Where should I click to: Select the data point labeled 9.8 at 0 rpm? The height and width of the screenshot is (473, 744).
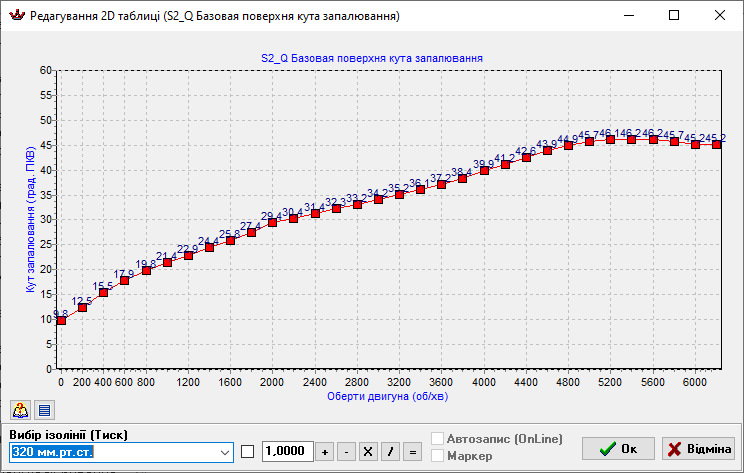point(61,321)
